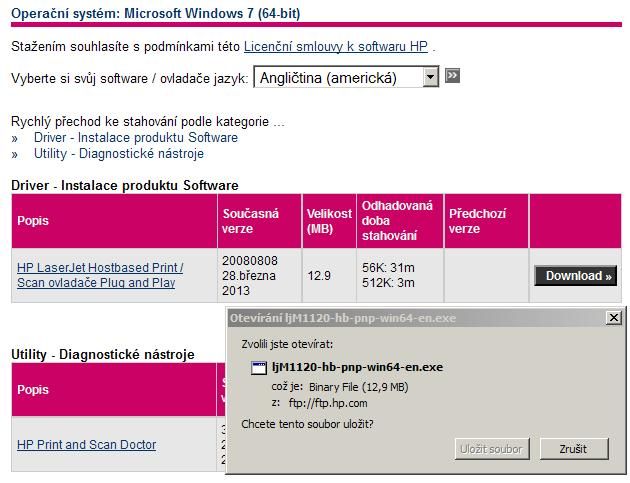This screenshot has height=483, width=630.
Task: Click the Utility - Diagnostické nástroje section heading
Action: (103, 354)
